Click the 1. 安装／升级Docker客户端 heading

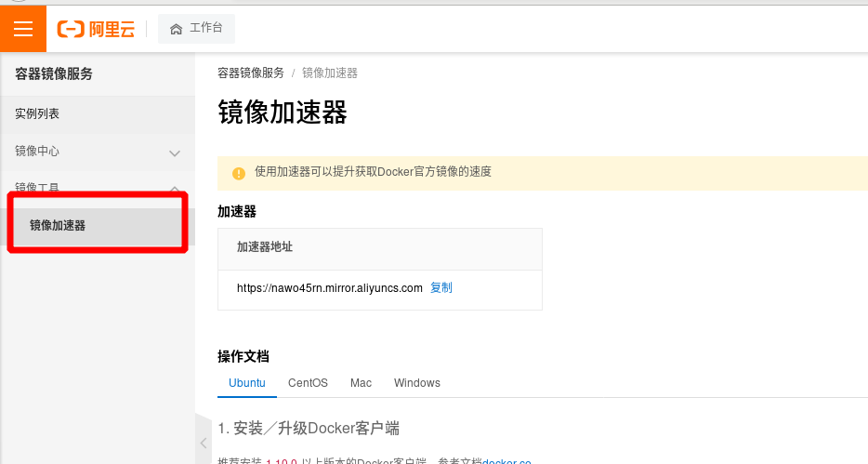309,428
